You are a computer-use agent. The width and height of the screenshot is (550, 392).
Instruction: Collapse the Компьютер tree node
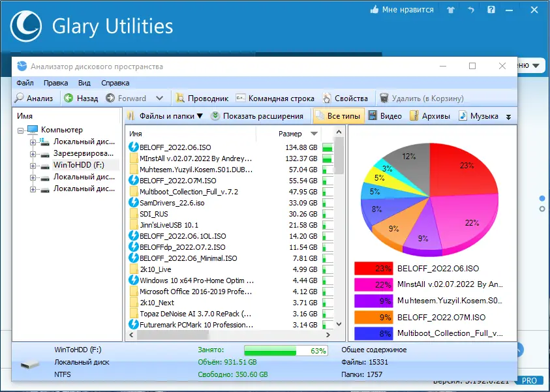[x=21, y=131]
